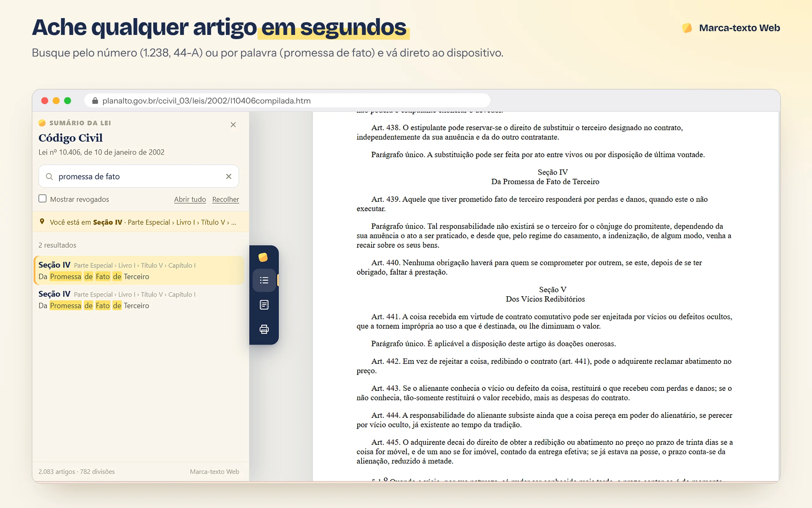Viewport: 812px width, 508px height.
Task: Click 'Dos Vícios Redibitórios' heading
Action: pos(545,299)
